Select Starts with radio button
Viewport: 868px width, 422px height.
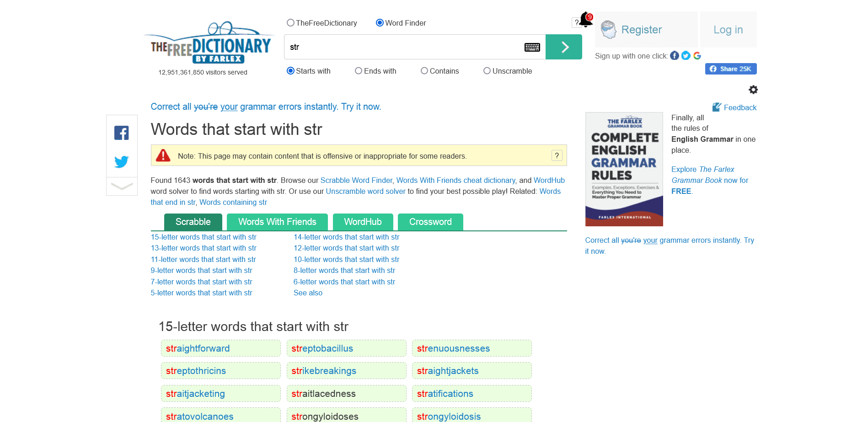click(290, 71)
